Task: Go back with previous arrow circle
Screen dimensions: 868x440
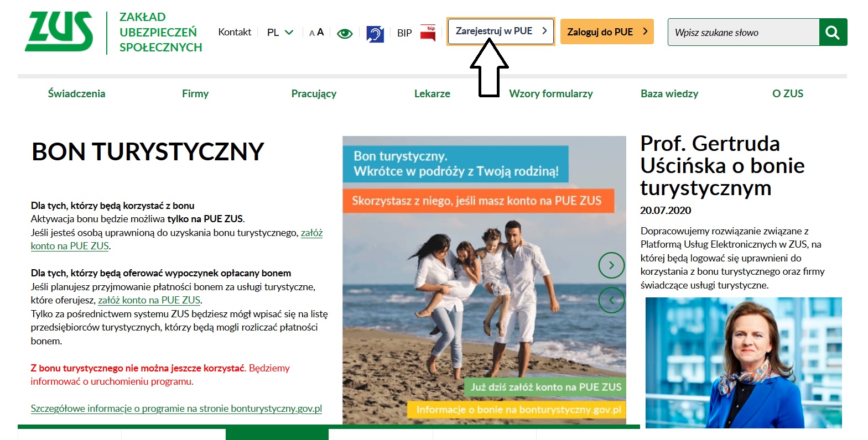Action: (611, 300)
